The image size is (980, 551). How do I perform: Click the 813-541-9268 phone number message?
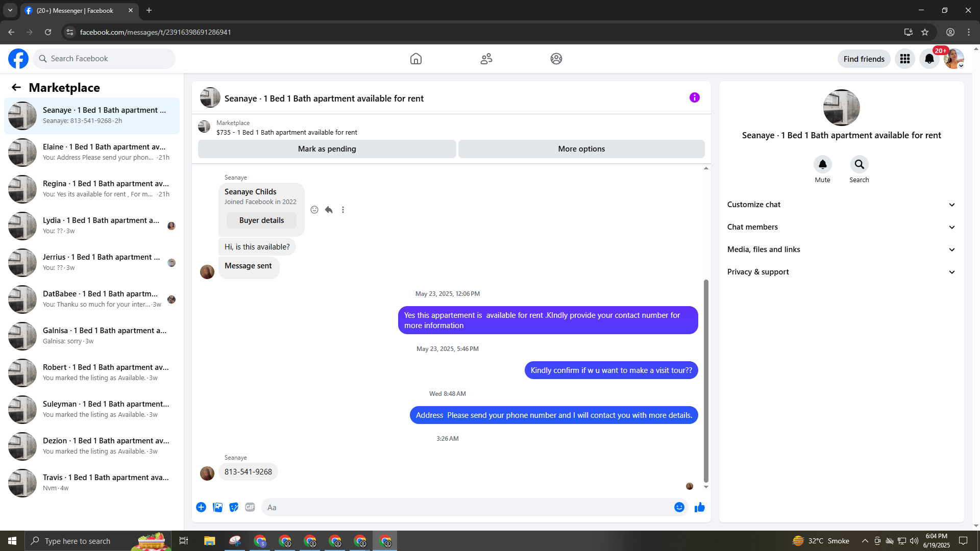248,472
